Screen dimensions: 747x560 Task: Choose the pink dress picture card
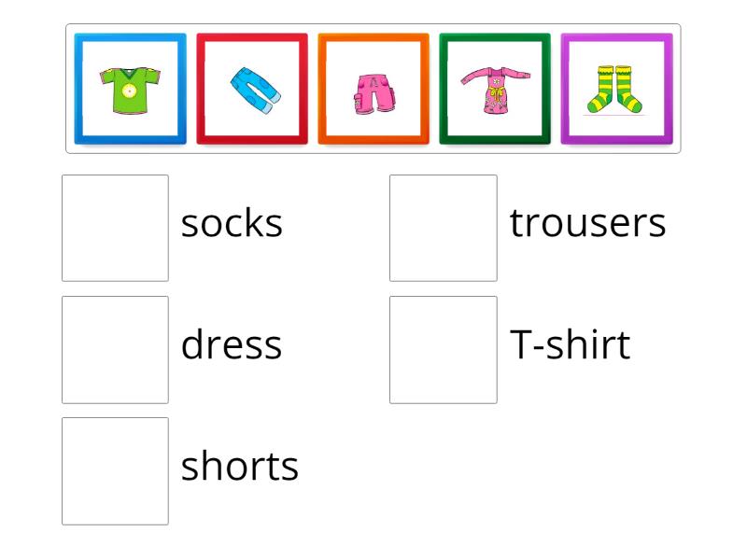point(495,90)
